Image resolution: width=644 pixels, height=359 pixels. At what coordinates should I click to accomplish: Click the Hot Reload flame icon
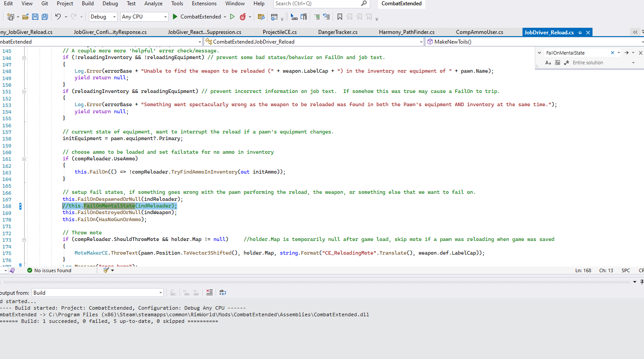pyautogui.click(x=243, y=16)
